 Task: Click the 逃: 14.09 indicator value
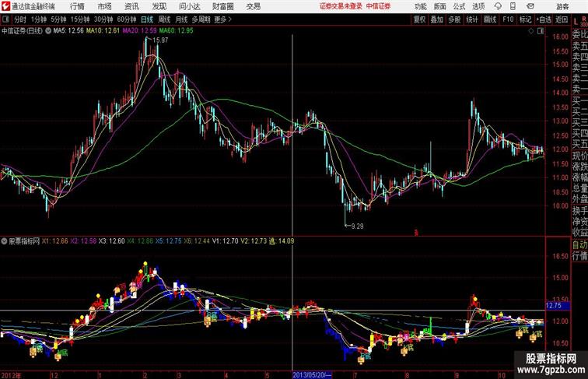pyautogui.click(x=282, y=241)
